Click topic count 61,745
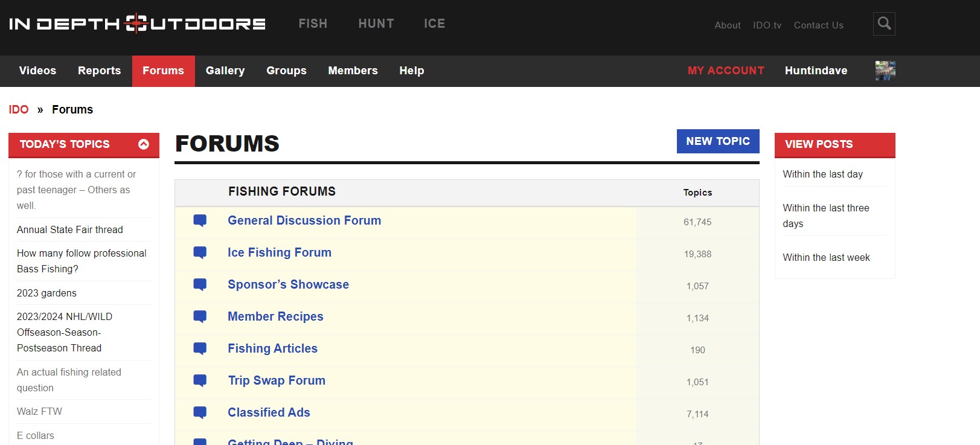 coord(697,222)
